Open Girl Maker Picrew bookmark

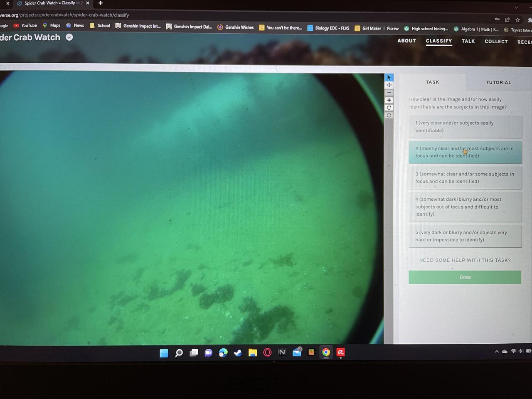(377, 28)
